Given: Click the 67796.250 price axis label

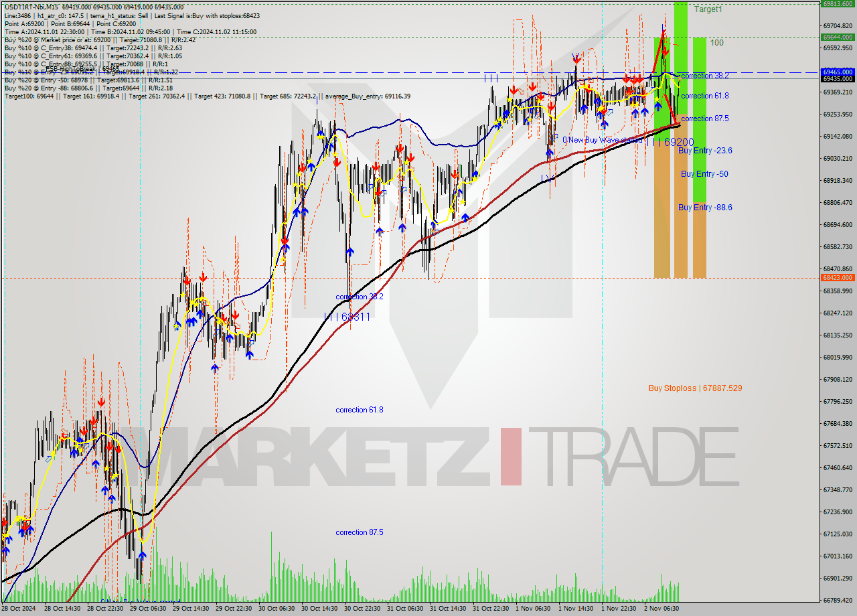Looking at the screenshot, I should [838, 401].
